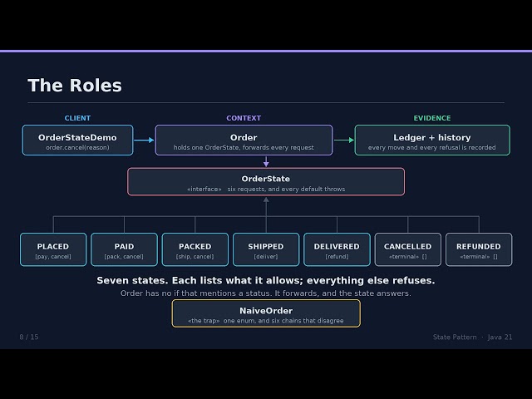Viewport: 532px width, 399px height.
Task: Click the PLACED state box
Action: click(53, 249)
